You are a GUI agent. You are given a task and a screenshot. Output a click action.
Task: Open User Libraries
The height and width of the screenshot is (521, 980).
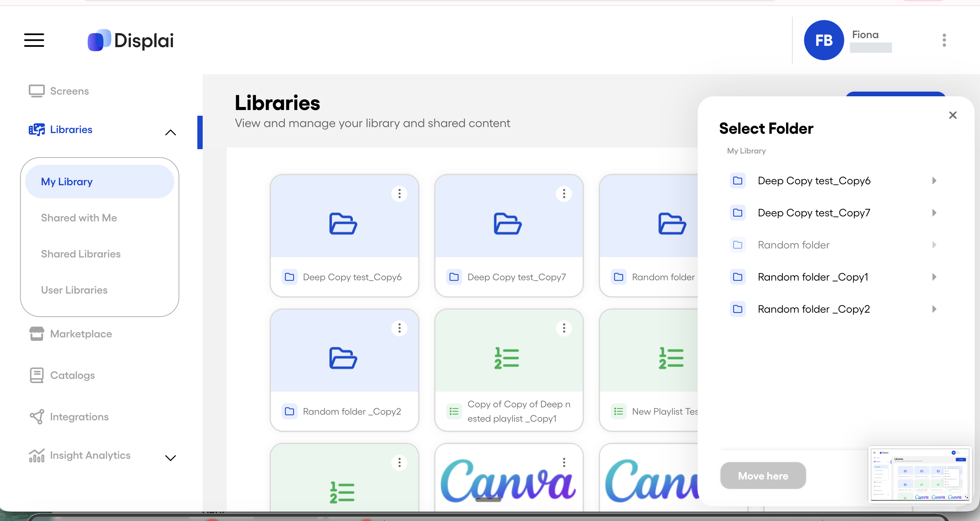coord(74,290)
